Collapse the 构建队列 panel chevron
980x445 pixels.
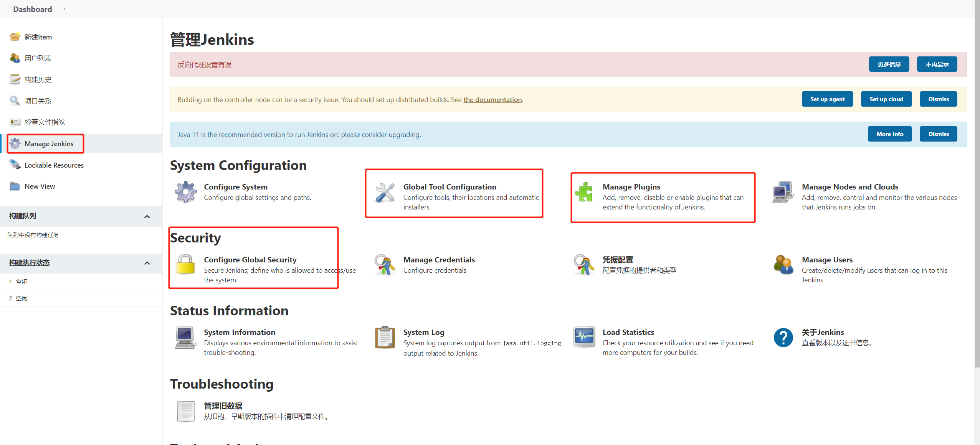(147, 216)
